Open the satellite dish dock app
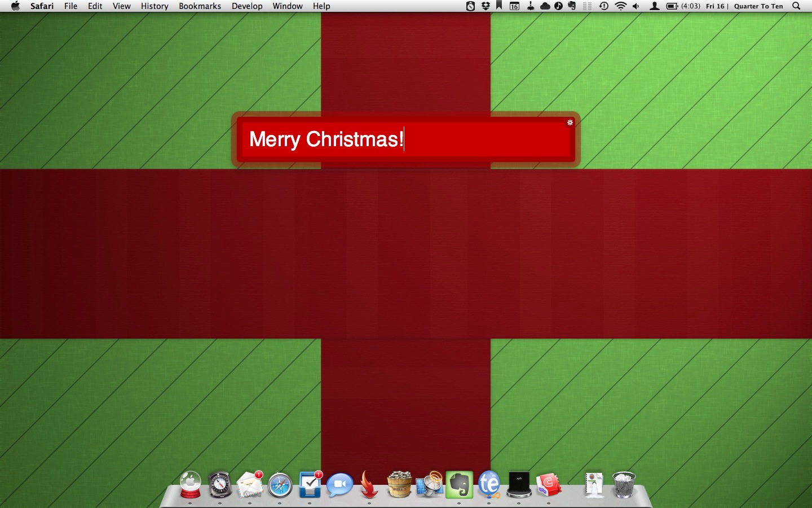 coord(429,485)
